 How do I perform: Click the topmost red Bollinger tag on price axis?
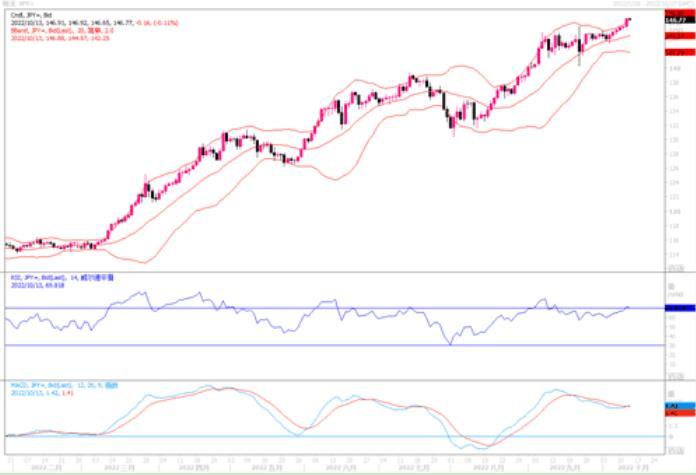pos(680,13)
